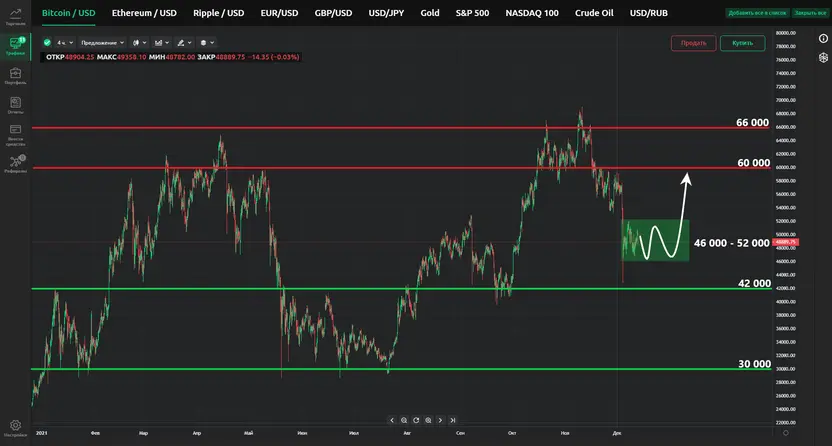Zoom out the chart with the magnifier
This screenshot has width=832, height=446.
point(404,421)
